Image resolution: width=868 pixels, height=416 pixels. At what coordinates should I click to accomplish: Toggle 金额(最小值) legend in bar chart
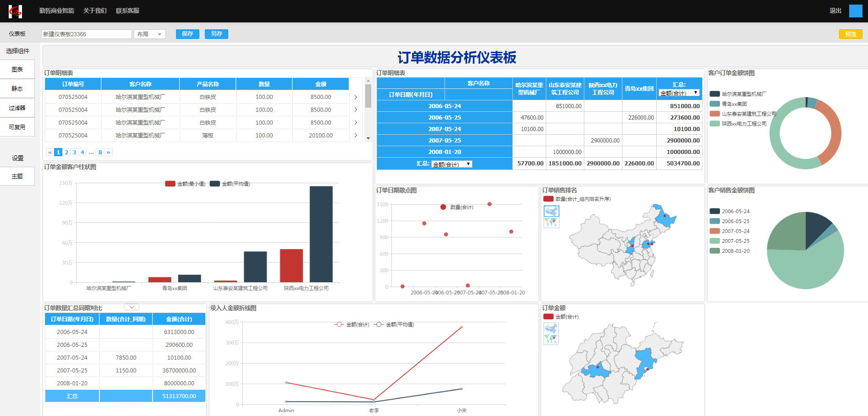click(186, 184)
